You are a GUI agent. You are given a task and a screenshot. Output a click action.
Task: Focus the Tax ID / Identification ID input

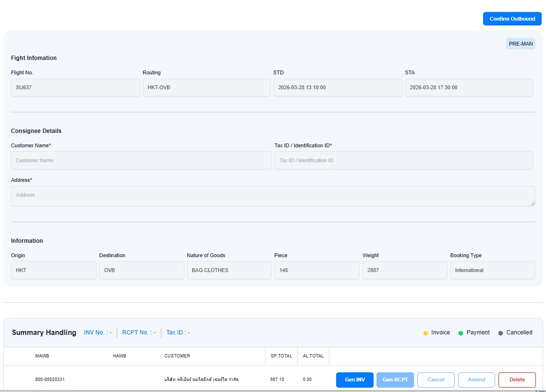pyautogui.click(x=403, y=160)
